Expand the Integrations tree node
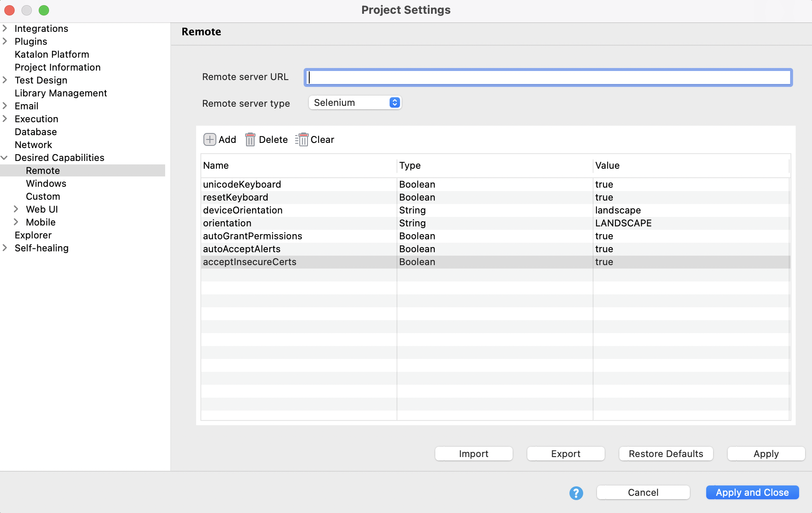 point(5,28)
